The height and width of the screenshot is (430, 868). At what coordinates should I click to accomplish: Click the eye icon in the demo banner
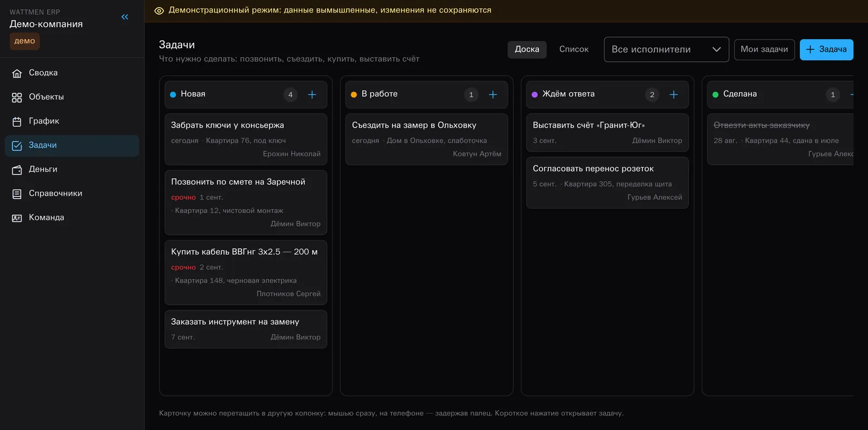159,10
